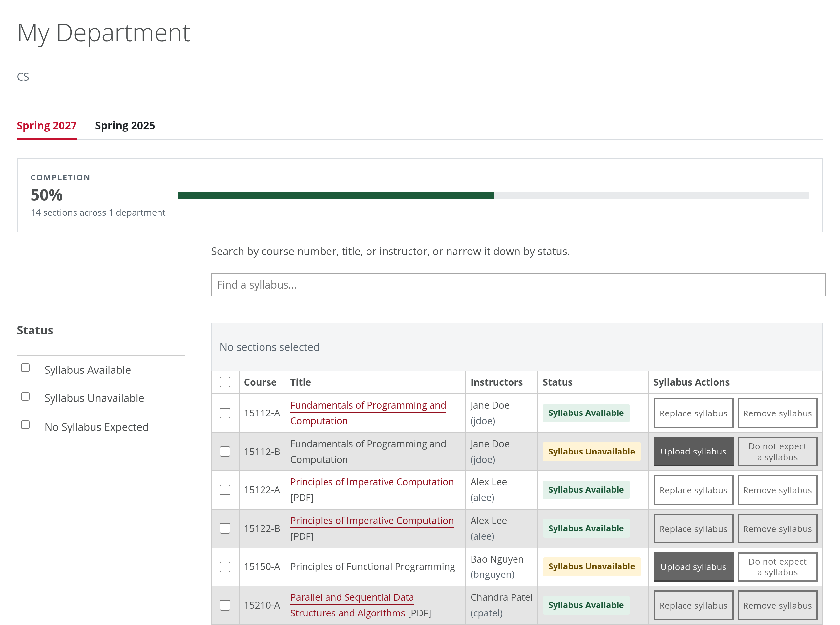Viewport: 840px width, 625px height.
Task: Click Remove syllabus for 15122-A
Action: coord(777,490)
